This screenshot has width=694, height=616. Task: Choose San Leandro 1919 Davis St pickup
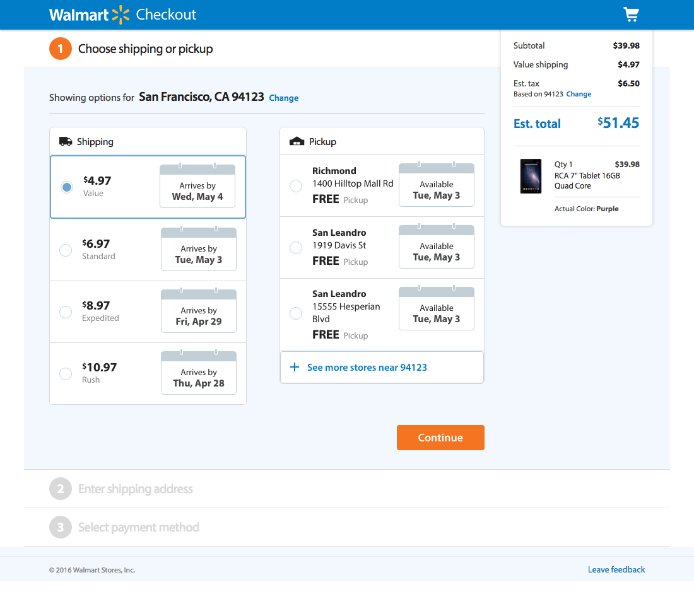[x=296, y=247]
